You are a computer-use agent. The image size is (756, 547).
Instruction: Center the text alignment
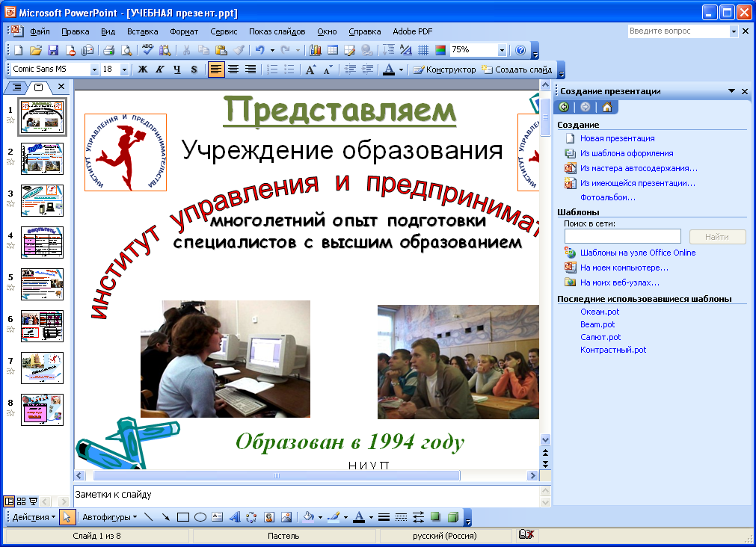pyautogui.click(x=233, y=69)
